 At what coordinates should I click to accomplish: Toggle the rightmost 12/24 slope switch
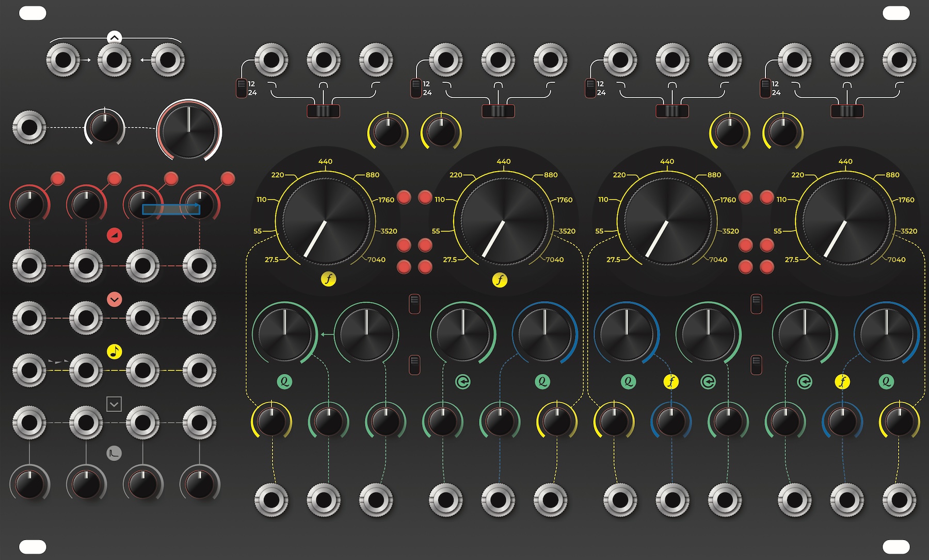tap(765, 88)
